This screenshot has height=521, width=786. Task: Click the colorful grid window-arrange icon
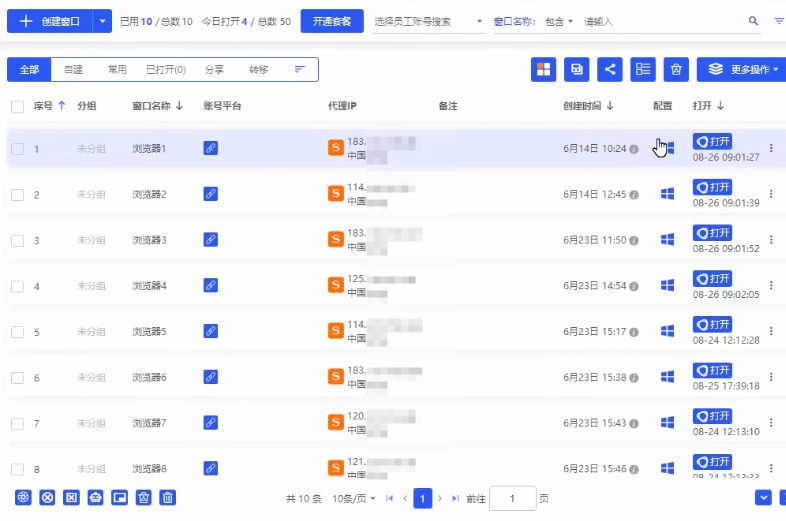coord(544,69)
